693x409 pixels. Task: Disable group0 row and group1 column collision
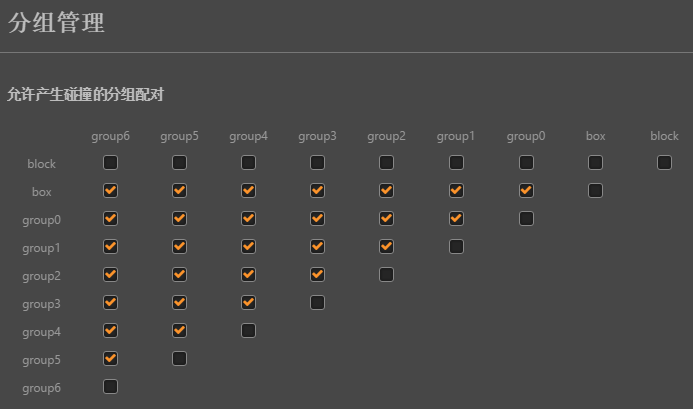[456, 218]
